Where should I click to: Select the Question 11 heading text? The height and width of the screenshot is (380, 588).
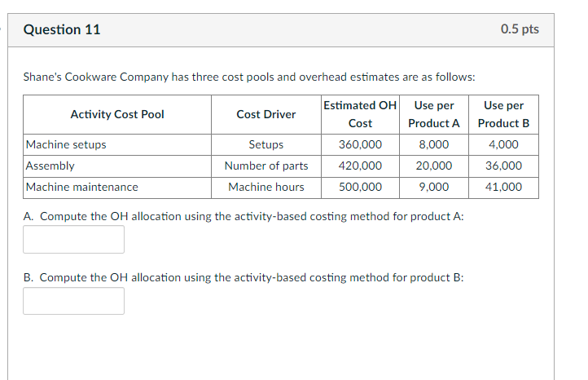coord(62,29)
